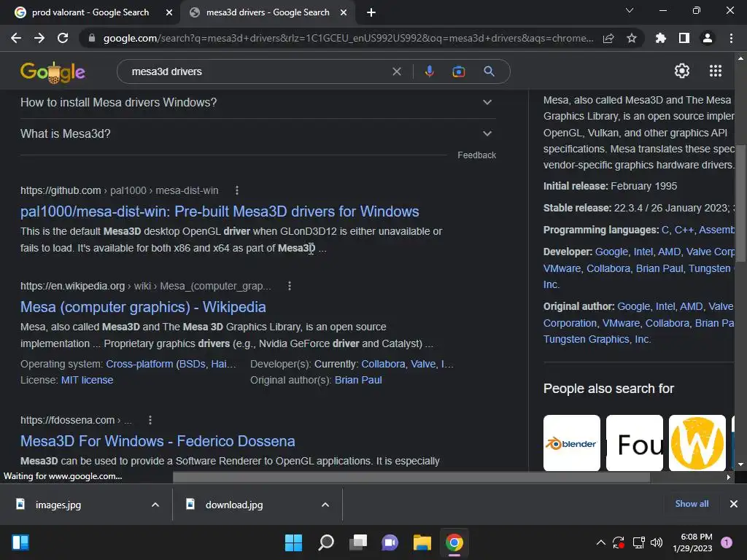The height and width of the screenshot is (560, 747).
Task: Open the Chrome profile icon
Action: pyautogui.click(x=708, y=38)
